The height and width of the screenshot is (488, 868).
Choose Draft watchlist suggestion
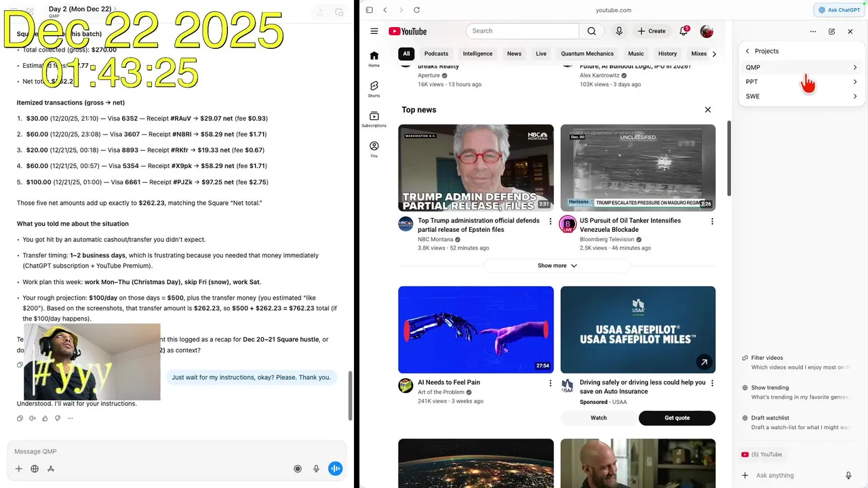(x=796, y=422)
